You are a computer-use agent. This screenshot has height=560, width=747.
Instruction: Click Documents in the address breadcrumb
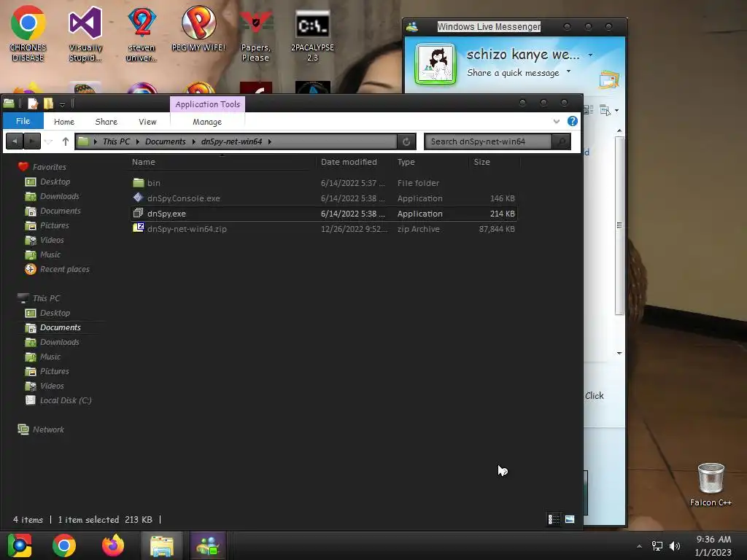pos(166,141)
